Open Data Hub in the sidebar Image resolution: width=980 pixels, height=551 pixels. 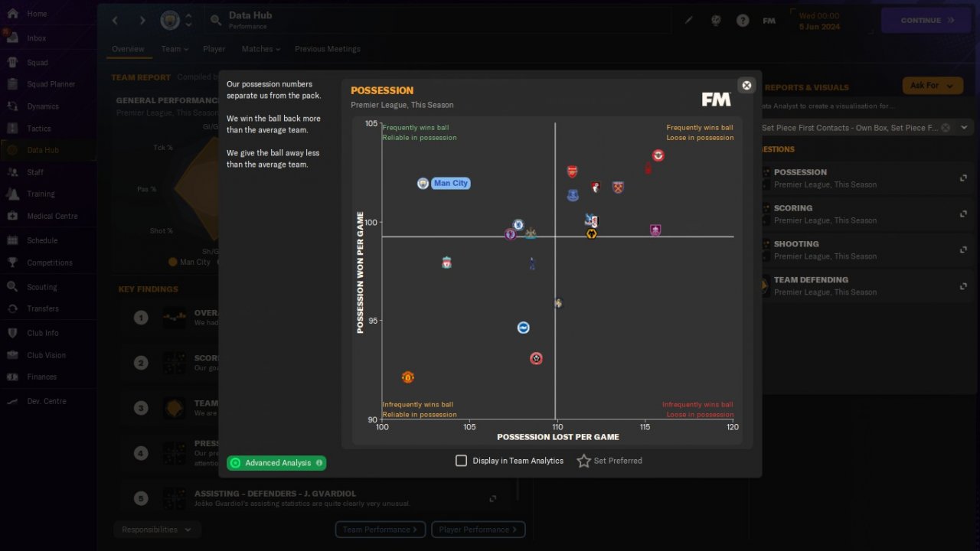point(43,151)
